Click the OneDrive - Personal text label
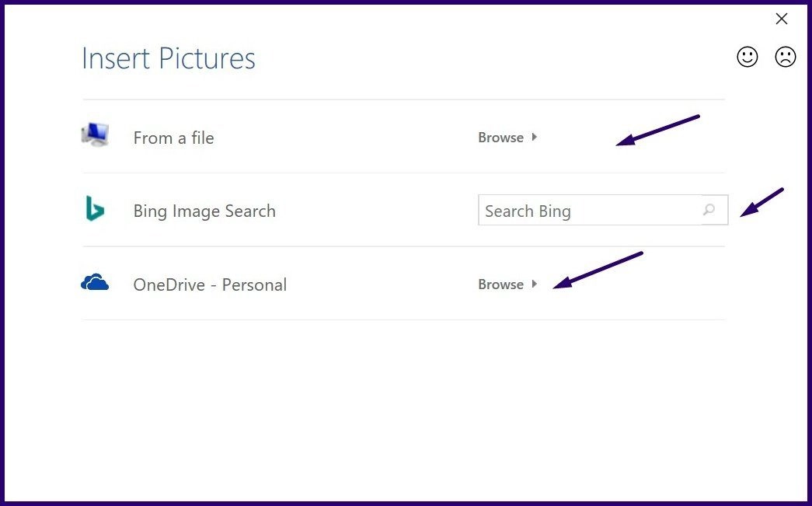The image size is (812, 506). [x=210, y=284]
